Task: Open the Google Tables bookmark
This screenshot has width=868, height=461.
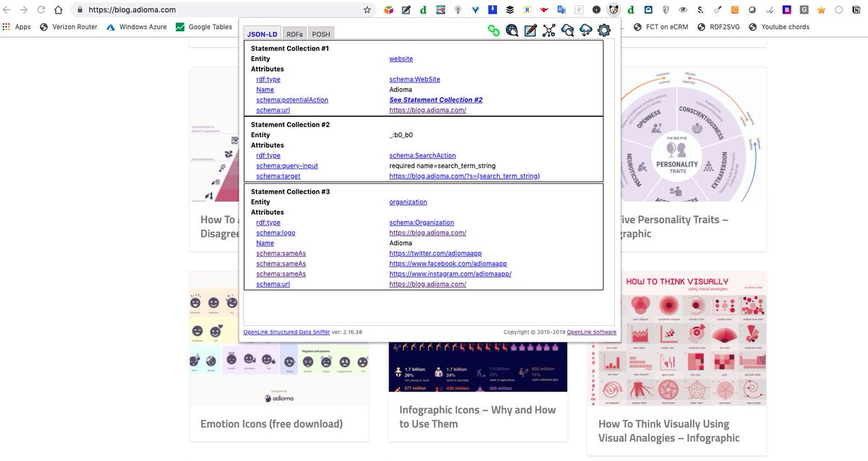Action: point(204,27)
